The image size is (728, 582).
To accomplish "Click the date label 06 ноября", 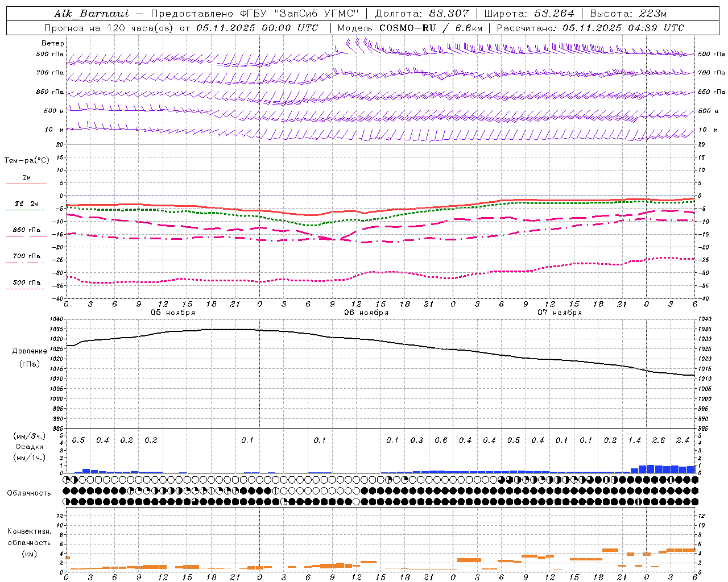I will pos(366,312).
